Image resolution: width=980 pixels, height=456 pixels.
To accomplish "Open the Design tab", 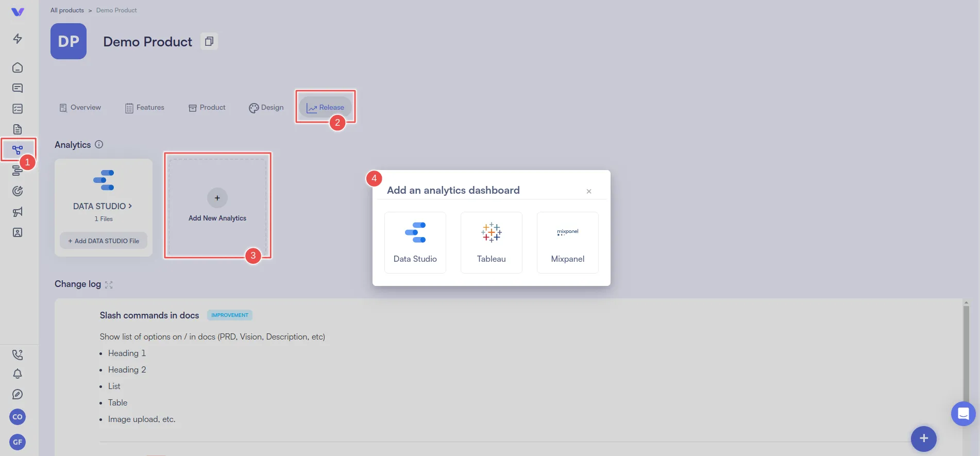I will [266, 108].
